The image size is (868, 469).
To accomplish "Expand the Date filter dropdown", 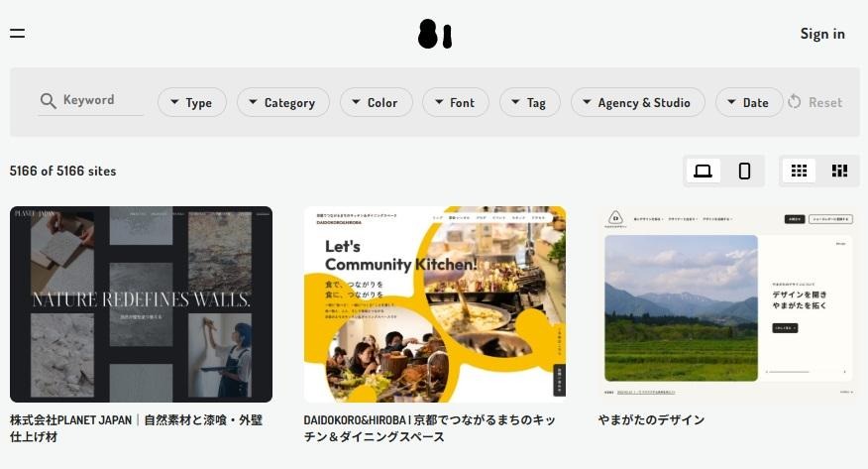I will pyautogui.click(x=749, y=102).
